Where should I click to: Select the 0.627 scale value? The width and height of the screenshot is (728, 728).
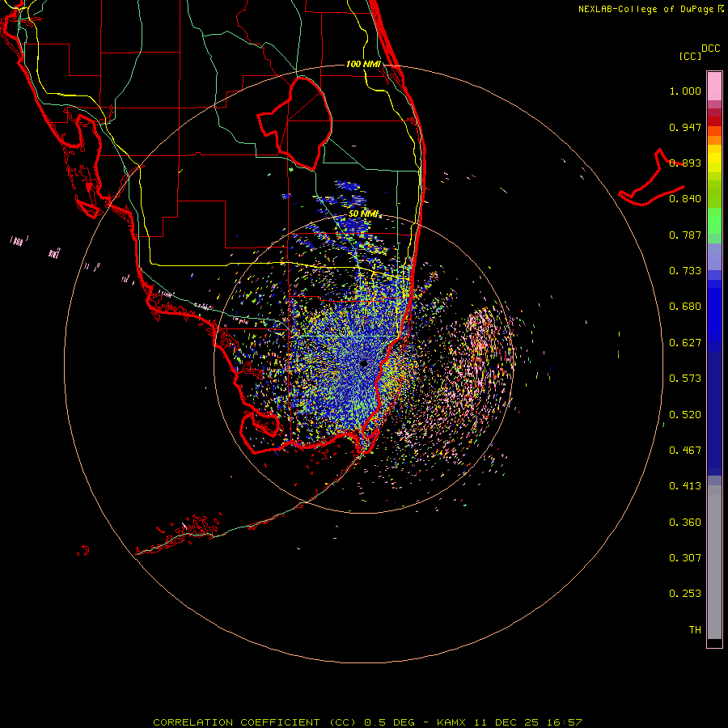click(685, 343)
